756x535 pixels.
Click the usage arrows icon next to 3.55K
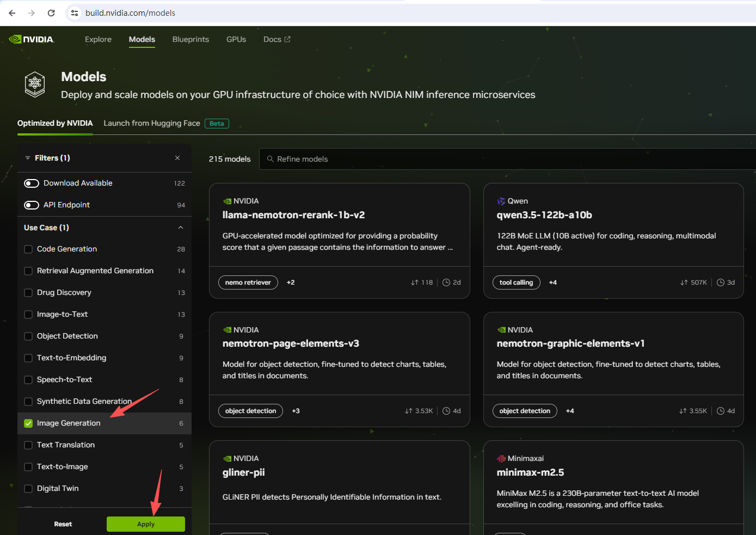coord(683,411)
